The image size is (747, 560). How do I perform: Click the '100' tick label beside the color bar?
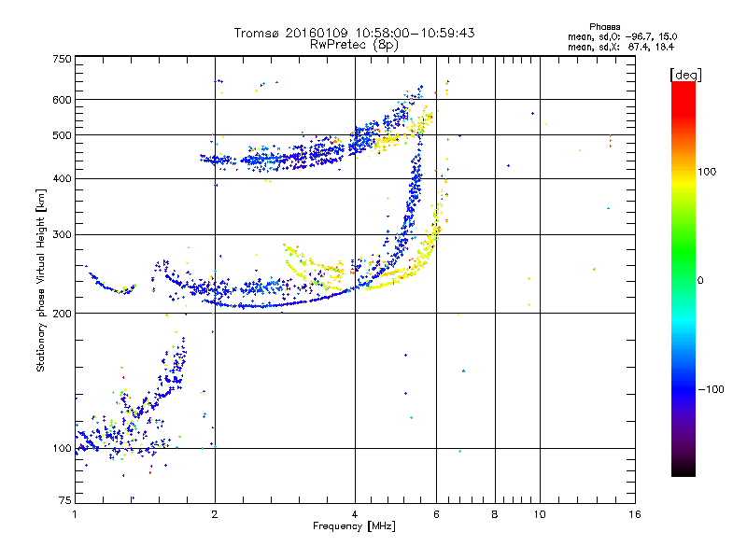(708, 172)
